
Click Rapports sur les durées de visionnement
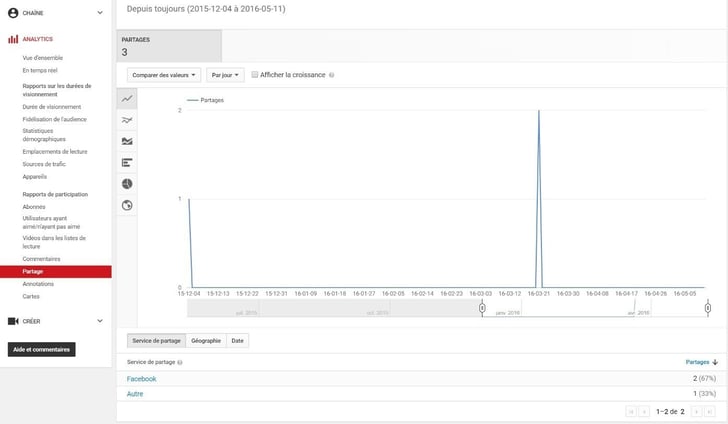[x=57, y=90]
